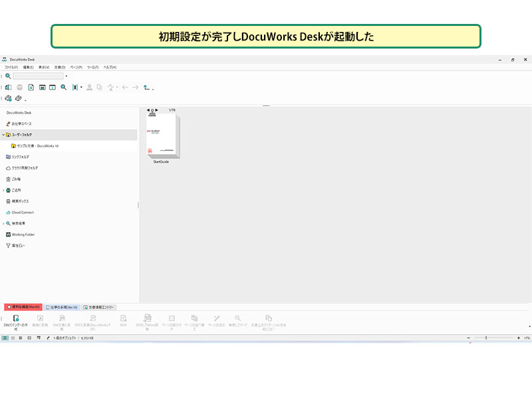Expand the search results tree node above Working Folder
This screenshot has width=532, height=399.
pos(3,223)
